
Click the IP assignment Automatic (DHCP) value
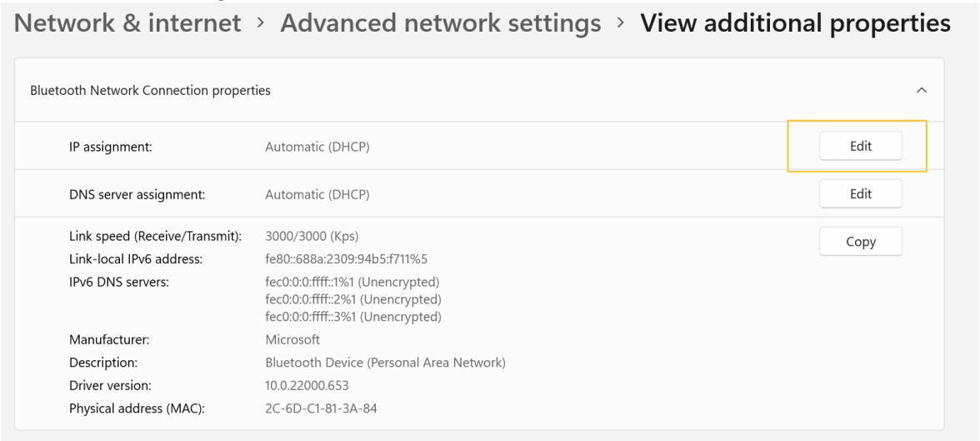point(317,147)
